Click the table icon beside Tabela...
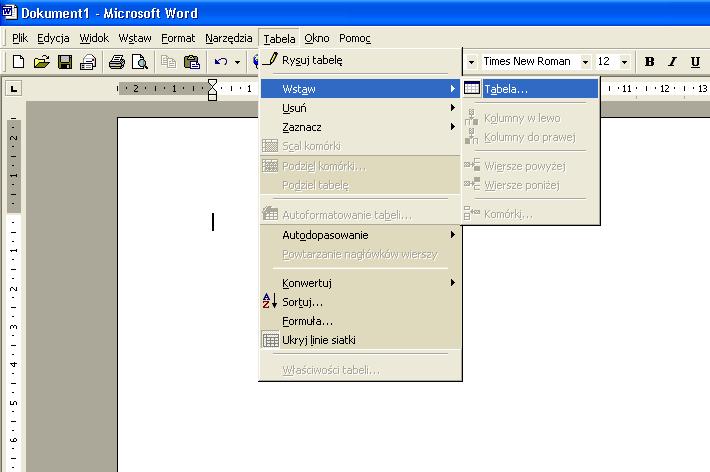 point(472,88)
